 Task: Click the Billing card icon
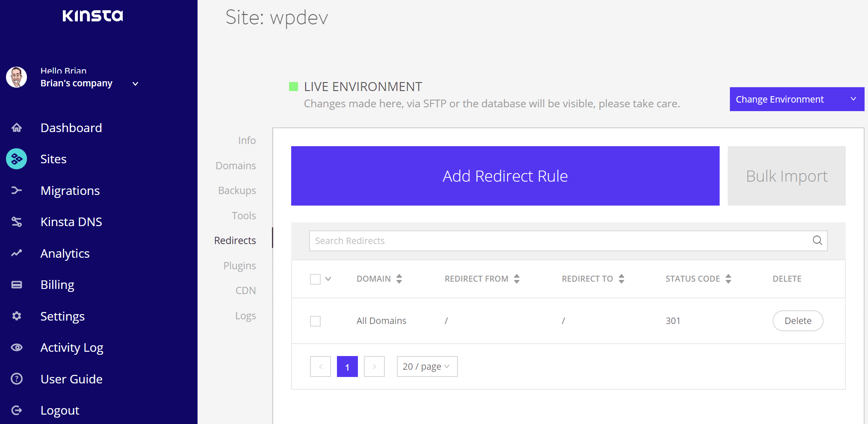point(17,285)
